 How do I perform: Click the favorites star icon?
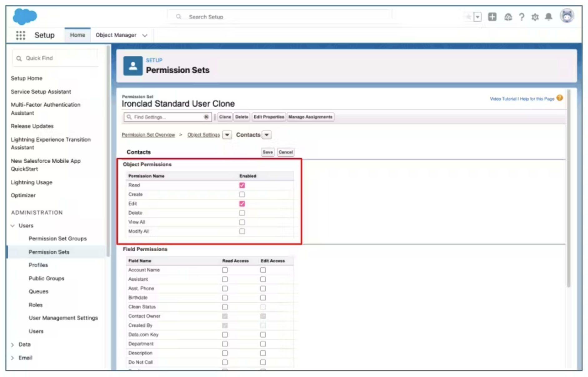(468, 17)
